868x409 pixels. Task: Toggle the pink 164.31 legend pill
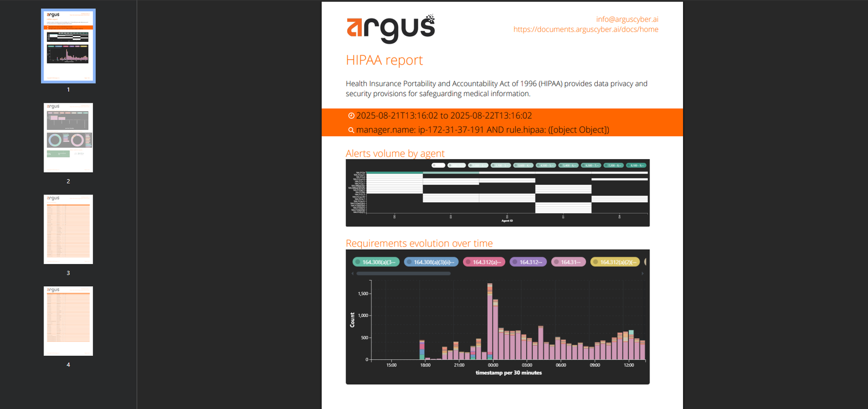click(568, 262)
